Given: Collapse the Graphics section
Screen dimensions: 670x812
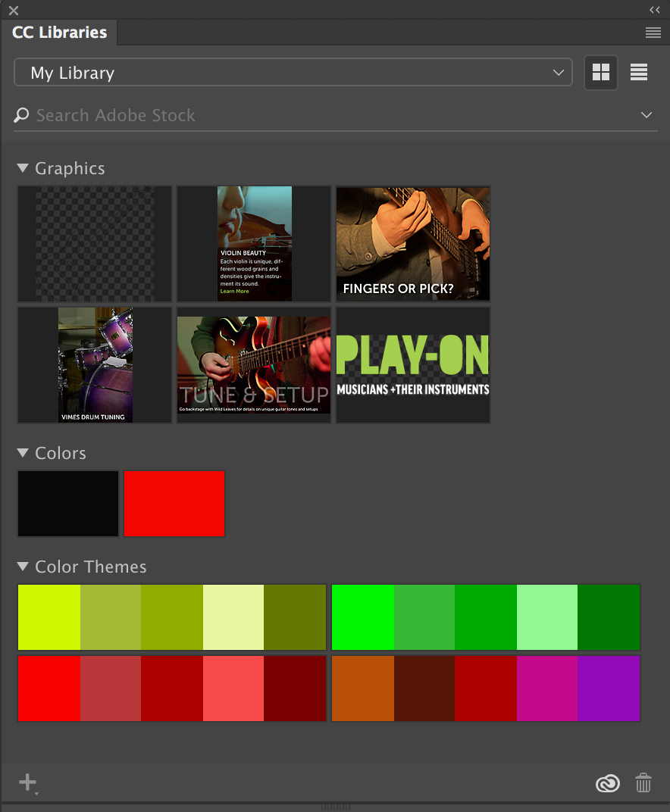Looking at the screenshot, I should click(x=22, y=168).
